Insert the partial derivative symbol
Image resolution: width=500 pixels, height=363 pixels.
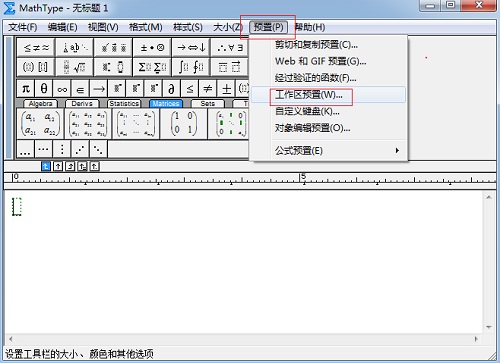point(171,89)
